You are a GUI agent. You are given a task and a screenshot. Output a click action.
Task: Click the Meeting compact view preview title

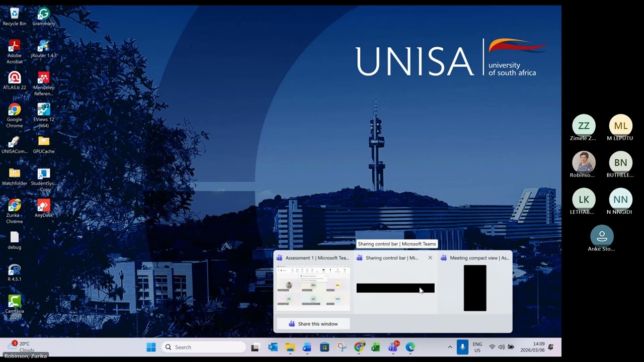(x=479, y=258)
